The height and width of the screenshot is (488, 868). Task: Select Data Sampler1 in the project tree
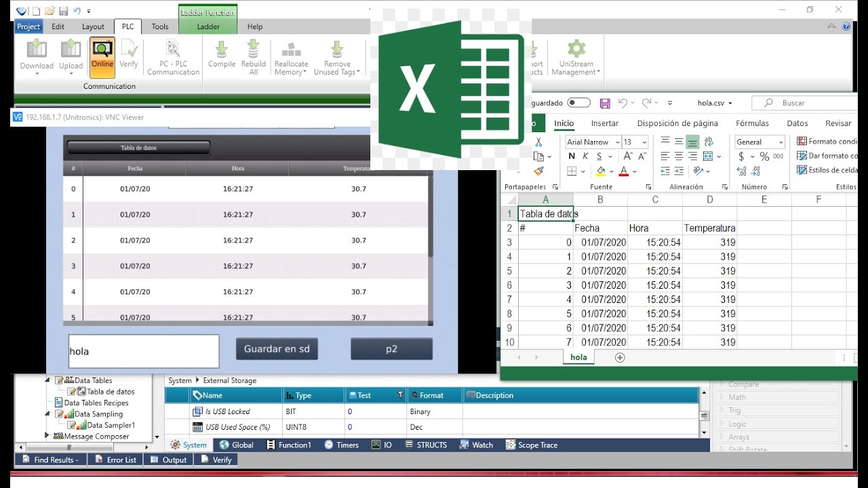[111, 425]
